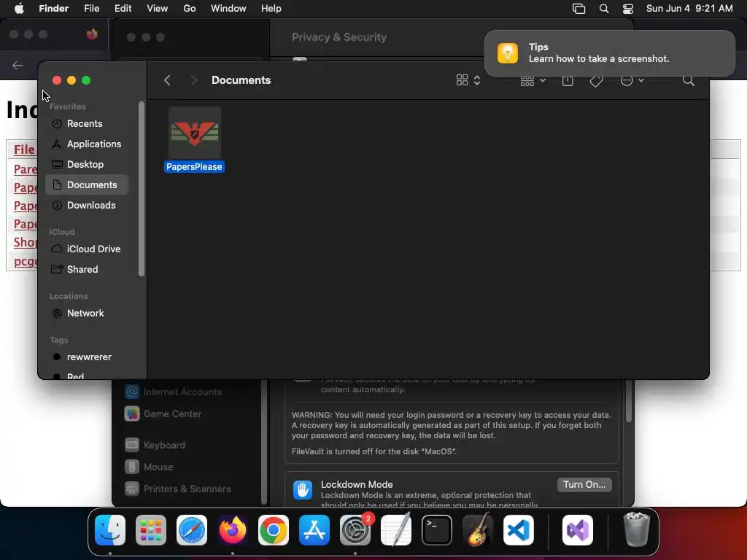Click the File column link in browser
Viewport: 747px width, 560px height.
[24, 149]
